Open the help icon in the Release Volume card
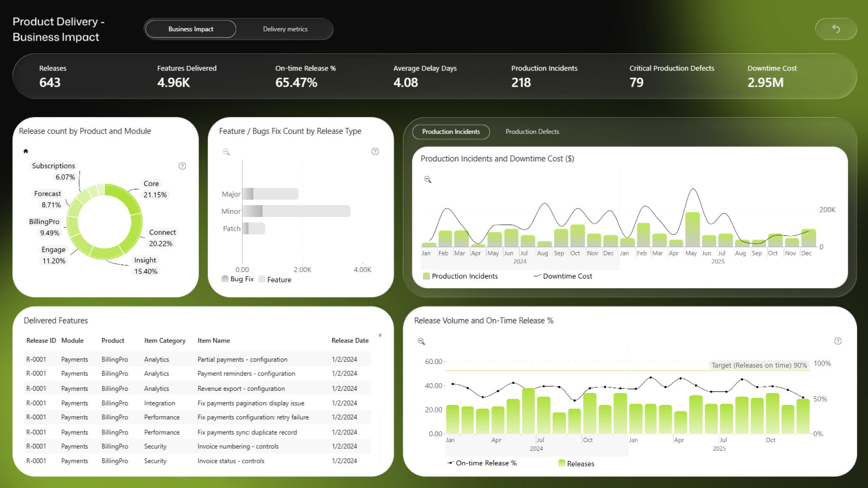This screenshot has height=488, width=868. click(838, 341)
